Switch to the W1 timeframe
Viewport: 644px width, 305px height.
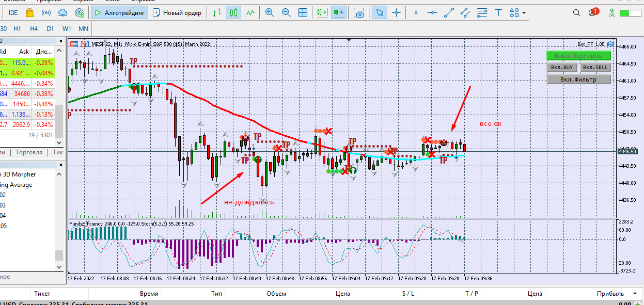point(67,28)
